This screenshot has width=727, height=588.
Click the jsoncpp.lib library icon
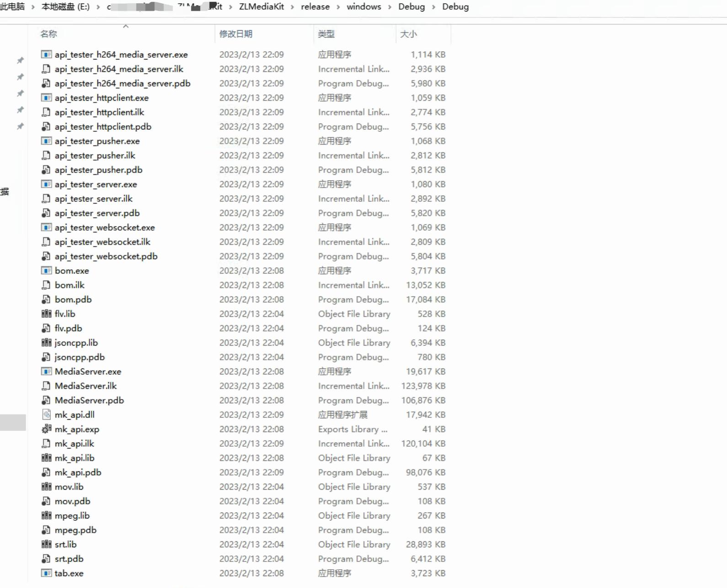click(x=46, y=342)
